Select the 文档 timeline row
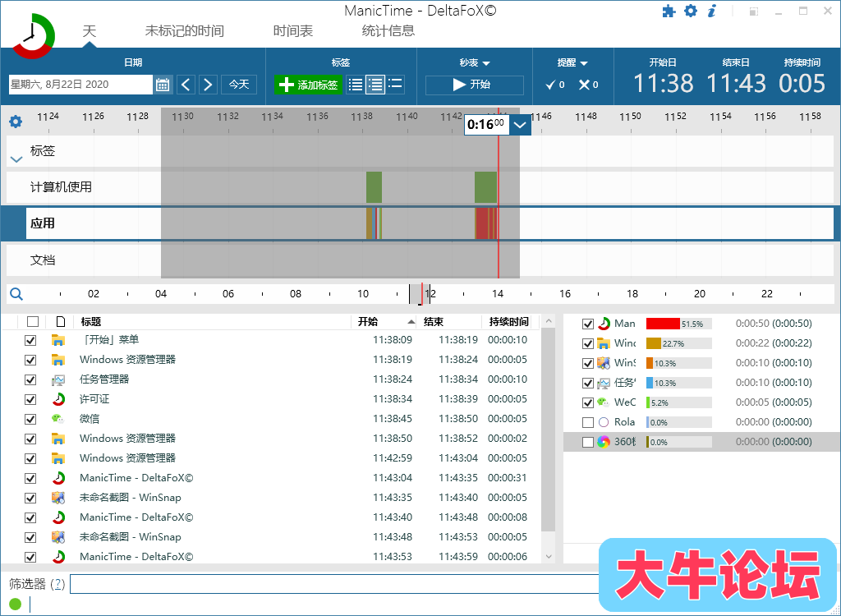Screen dimensions: 841x616 420,260
